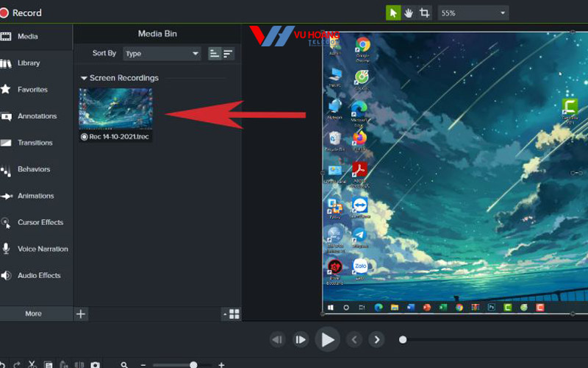Screen dimensions: 588x368
Task: Click the Copy icon in timeline toolbar
Action: [x=48, y=364]
